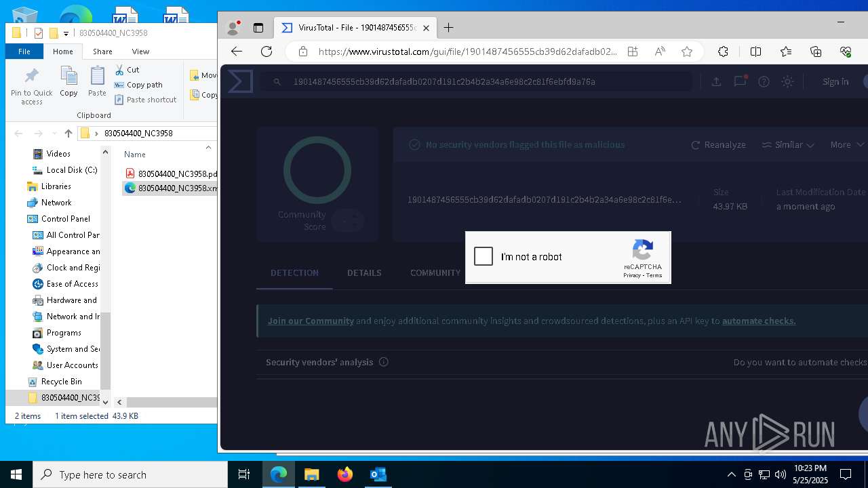Open Edge extensions puzzle icon
868x488 pixels.
723,52
